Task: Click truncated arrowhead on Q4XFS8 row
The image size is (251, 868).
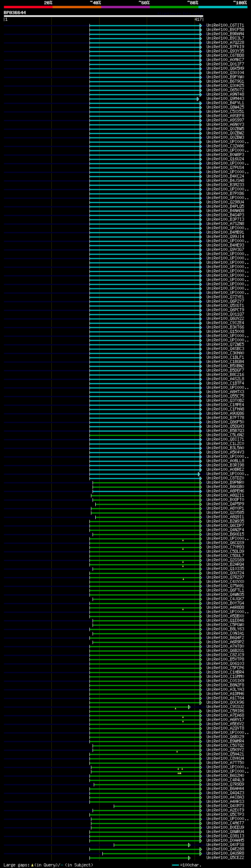Action: 189,845
